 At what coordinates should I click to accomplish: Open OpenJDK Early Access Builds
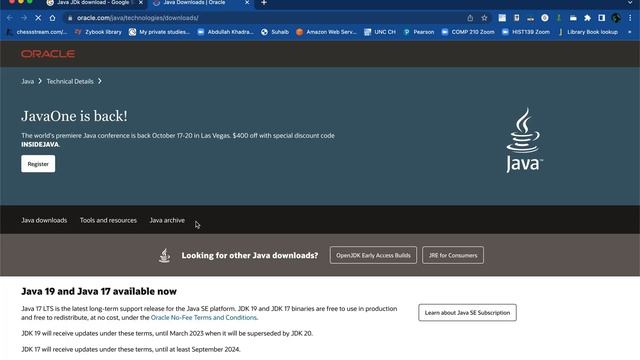coord(373,255)
